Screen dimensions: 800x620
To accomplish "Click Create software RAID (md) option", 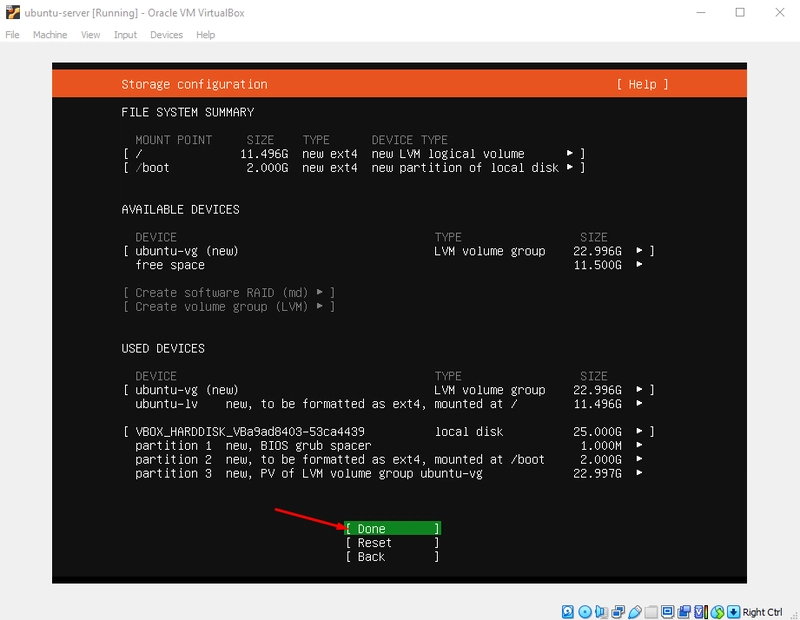I will click(x=229, y=292).
